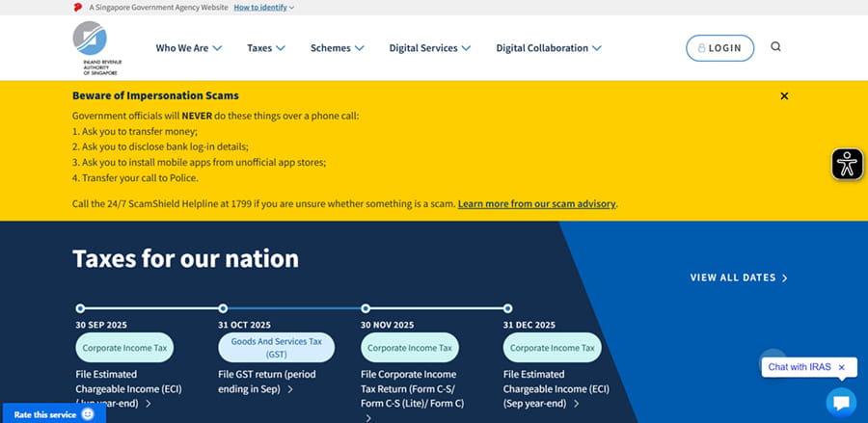This screenshot has width=868, height=423.
Task: Click the LOGIN button
Action: click(x=719, y=48)
